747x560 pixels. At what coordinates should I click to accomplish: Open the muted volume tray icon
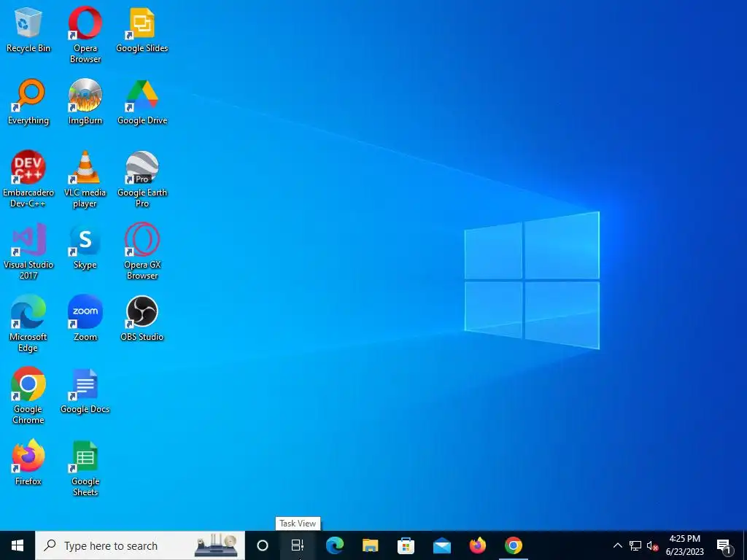[x=652, y=545]
